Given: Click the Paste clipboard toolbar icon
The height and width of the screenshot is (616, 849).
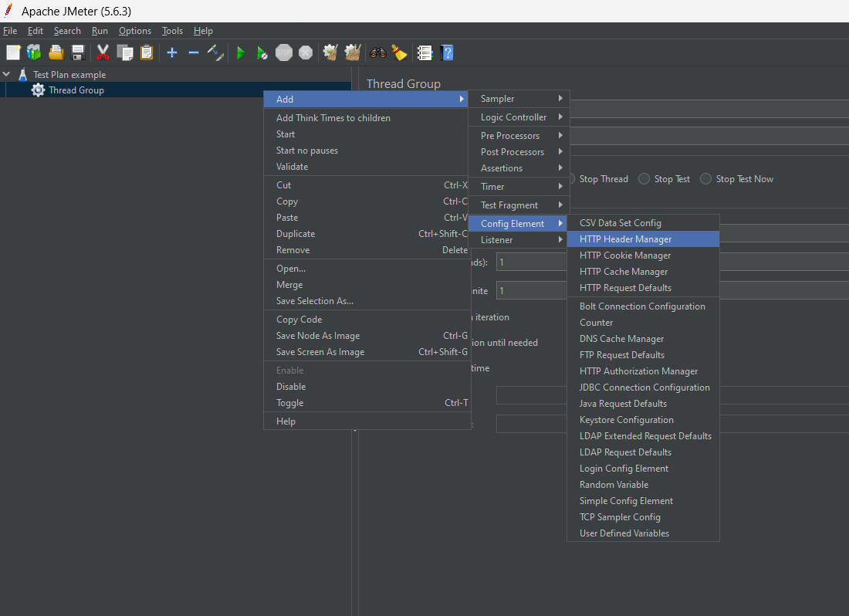Looking at the screenshot, I should 147,52.
